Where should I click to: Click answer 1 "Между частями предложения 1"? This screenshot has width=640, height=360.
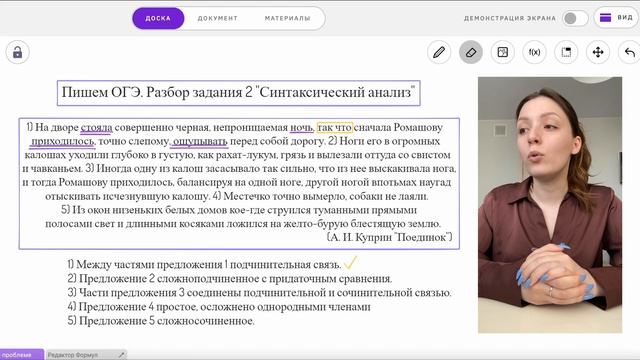149,264
